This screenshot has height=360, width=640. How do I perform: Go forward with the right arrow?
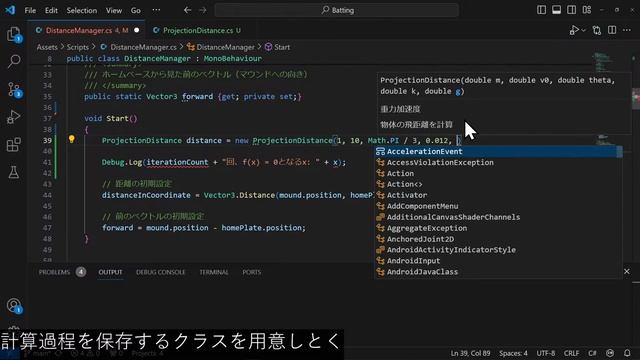click(x=203, y=10)
